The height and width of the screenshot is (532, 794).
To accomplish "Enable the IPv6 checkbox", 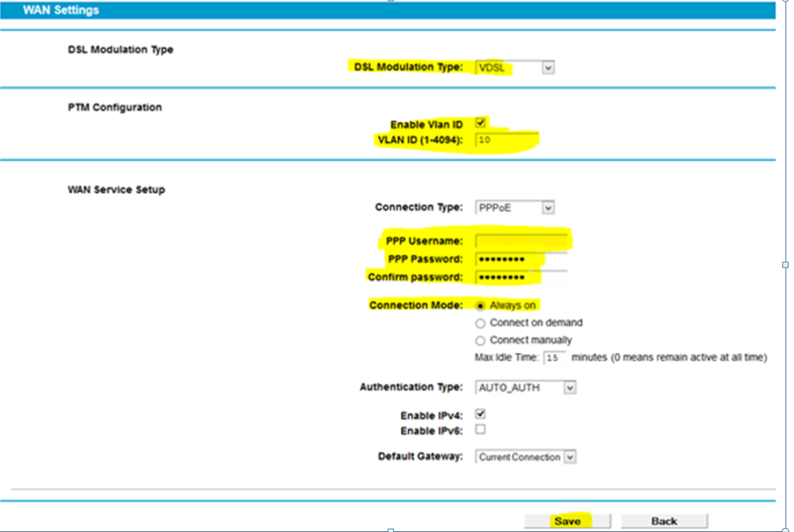I will tap(481, 430).
